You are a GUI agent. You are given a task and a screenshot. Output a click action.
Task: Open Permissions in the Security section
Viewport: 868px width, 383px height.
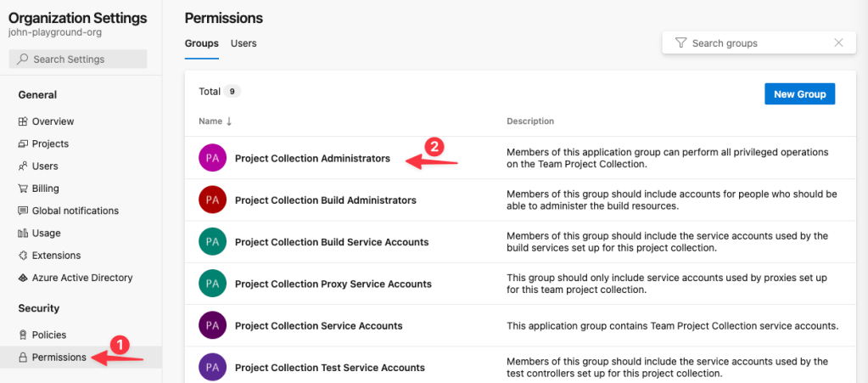[x=59, y=358]
